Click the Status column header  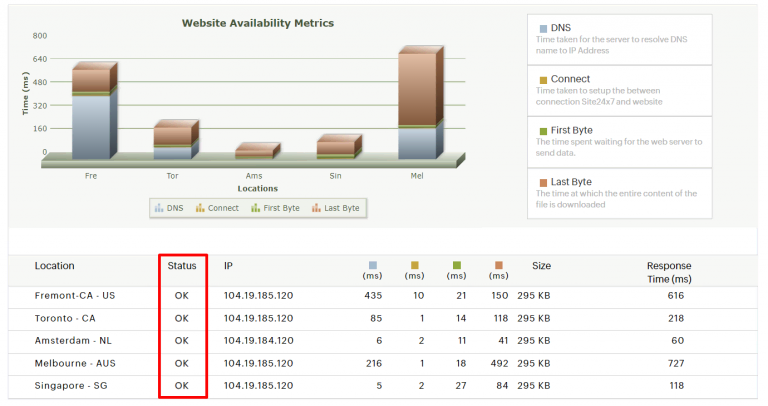182,266
